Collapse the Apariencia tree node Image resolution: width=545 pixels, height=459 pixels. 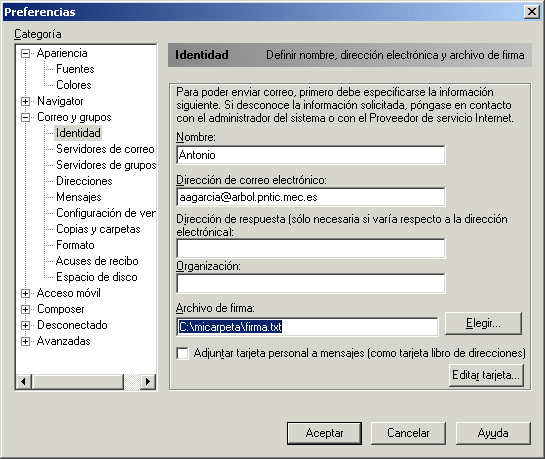click(25, 53)
